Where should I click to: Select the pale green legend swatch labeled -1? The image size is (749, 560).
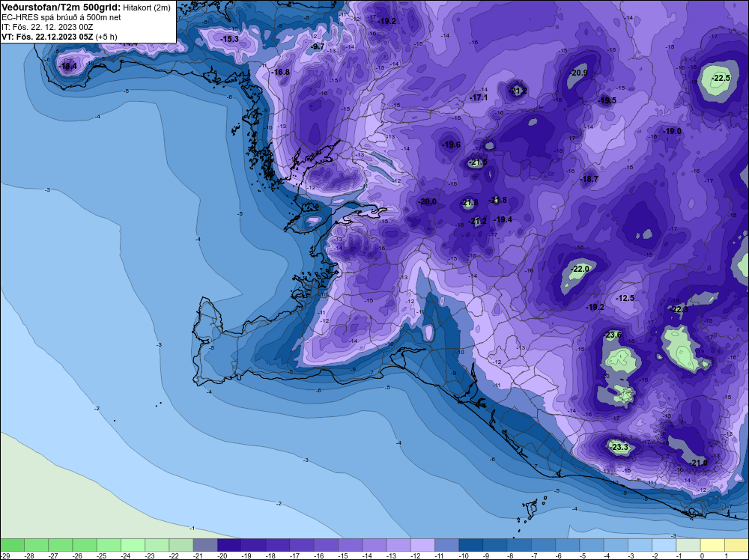688,545
